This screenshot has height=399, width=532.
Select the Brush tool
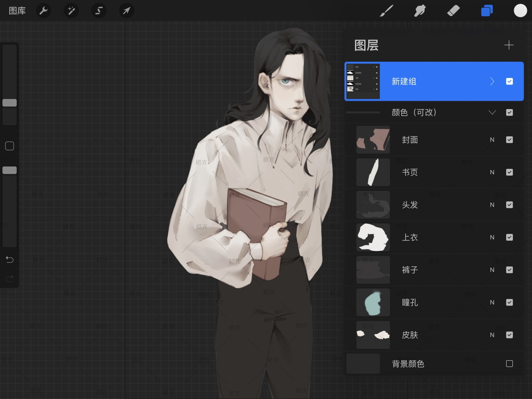(387, 11)
